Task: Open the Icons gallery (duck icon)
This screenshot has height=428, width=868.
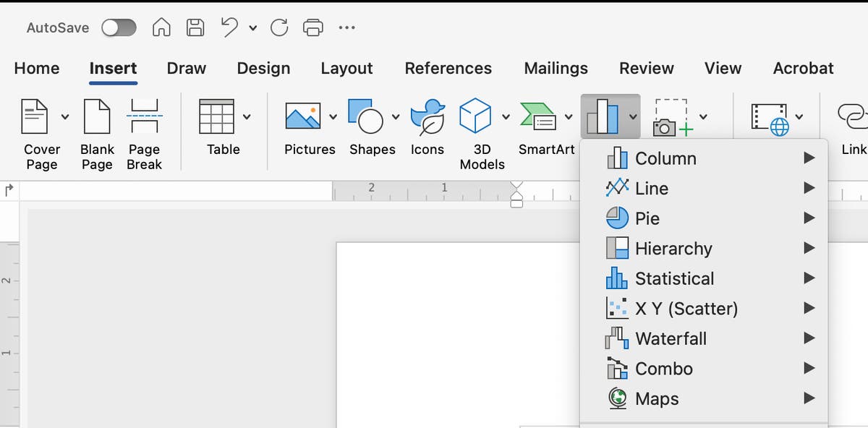Action: [427, 116]
